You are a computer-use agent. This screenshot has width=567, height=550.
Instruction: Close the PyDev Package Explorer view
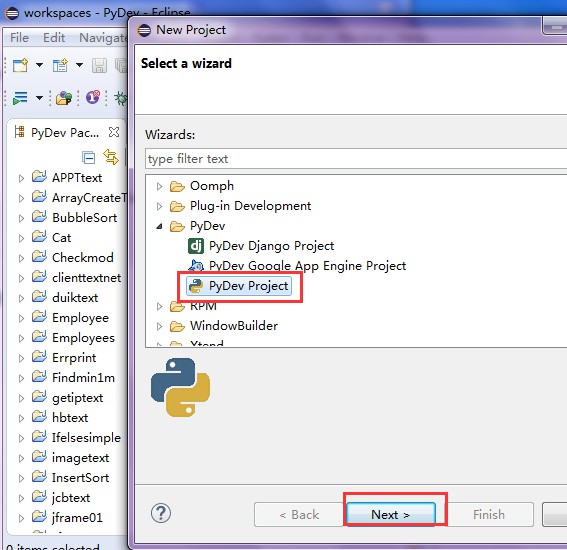(114, 132)
